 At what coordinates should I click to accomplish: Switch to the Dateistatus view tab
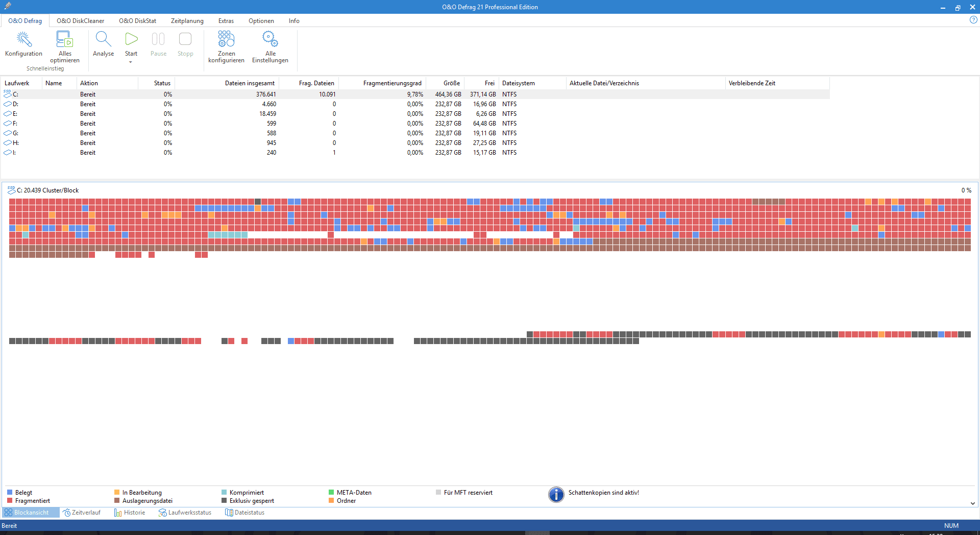245,513
